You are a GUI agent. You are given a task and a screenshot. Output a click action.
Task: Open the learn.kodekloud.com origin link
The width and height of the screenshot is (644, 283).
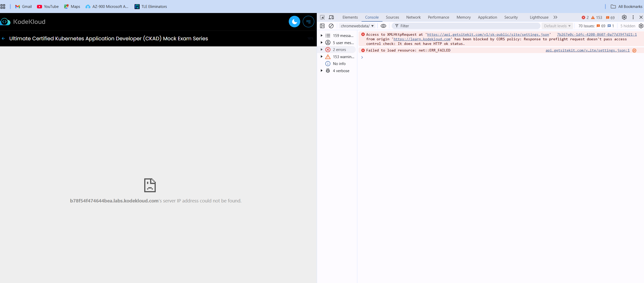[x=422, y=39]
